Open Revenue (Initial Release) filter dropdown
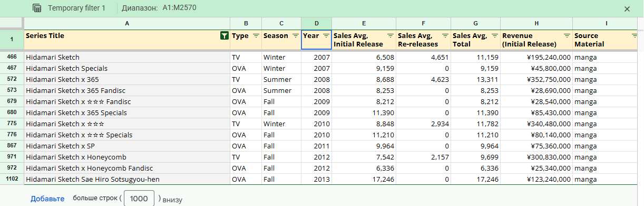 [567, 35]
